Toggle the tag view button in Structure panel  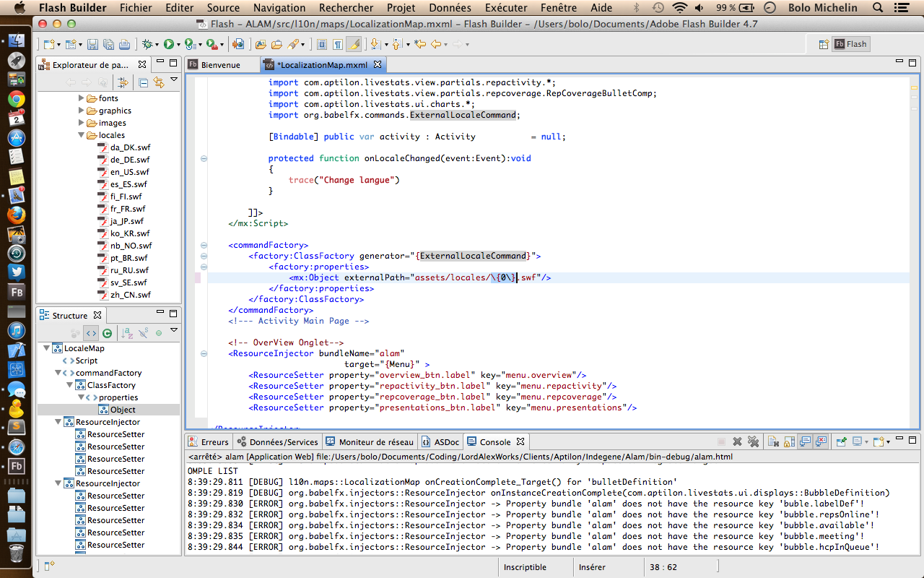point(91,333)
